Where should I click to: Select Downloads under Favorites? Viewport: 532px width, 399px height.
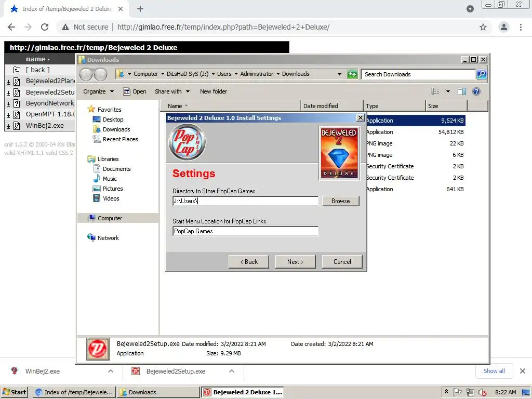[x=116, y=129]
